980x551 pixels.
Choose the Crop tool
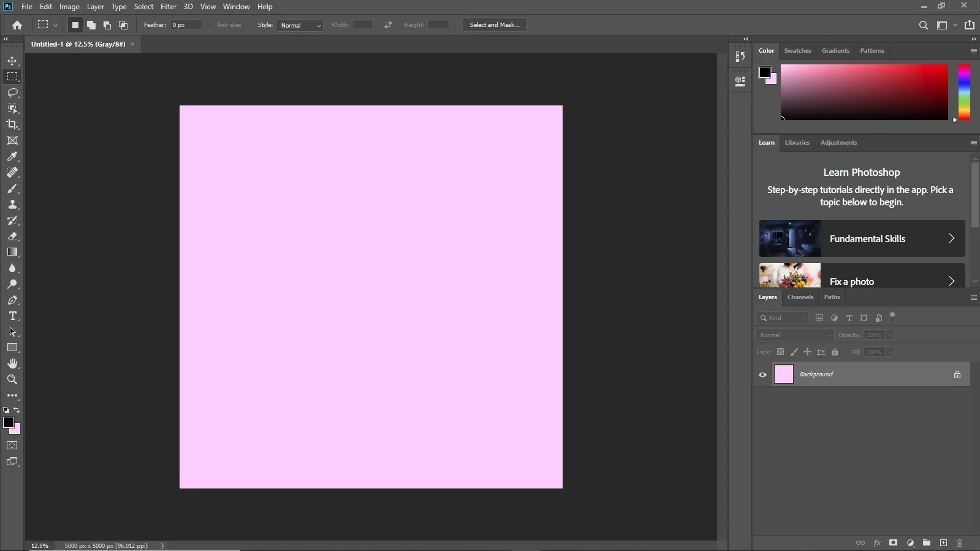tap(12, 124)
